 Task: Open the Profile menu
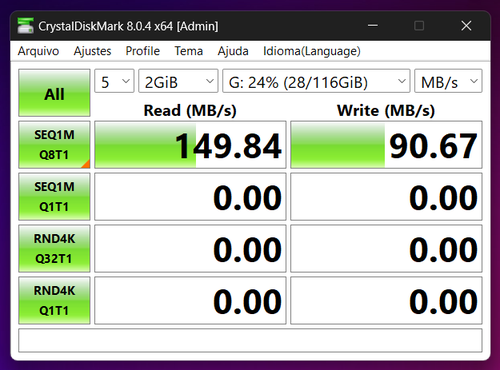click(x=143, y=51)
